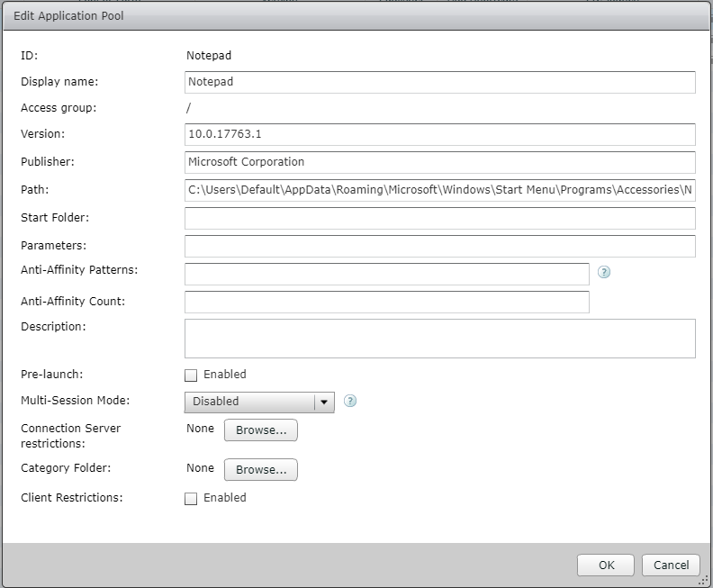Click into the Display name field

439,82
